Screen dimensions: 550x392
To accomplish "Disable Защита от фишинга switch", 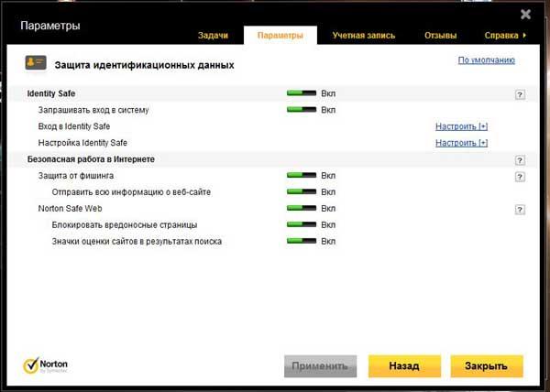I will [x=302, y=175].
